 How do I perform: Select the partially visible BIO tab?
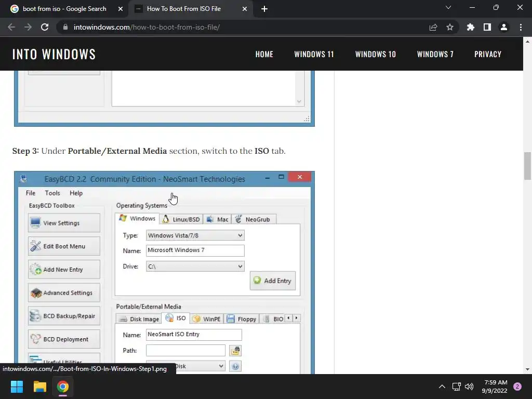click(x=273, y=319)
